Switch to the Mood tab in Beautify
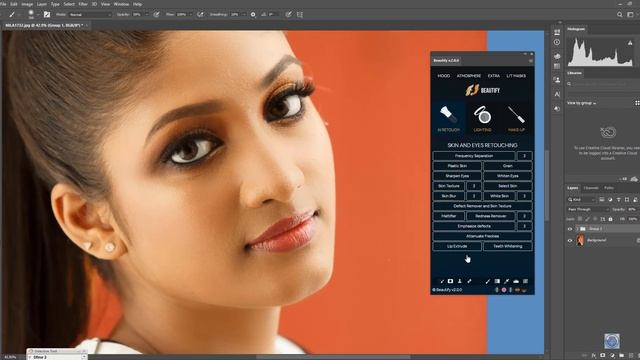This screenshot has height=360, width=640. tap(444, 76)
